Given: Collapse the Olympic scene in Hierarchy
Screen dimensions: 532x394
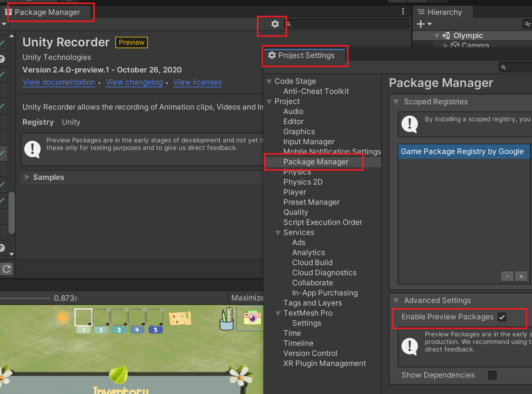Looking at the screenshot, I should pyautogui.click(x=437, y=36).
